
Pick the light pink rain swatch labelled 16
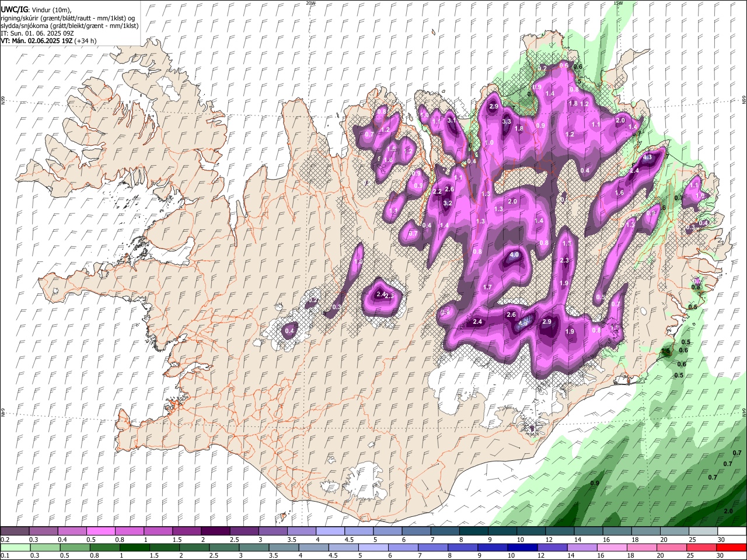(612, 548)
